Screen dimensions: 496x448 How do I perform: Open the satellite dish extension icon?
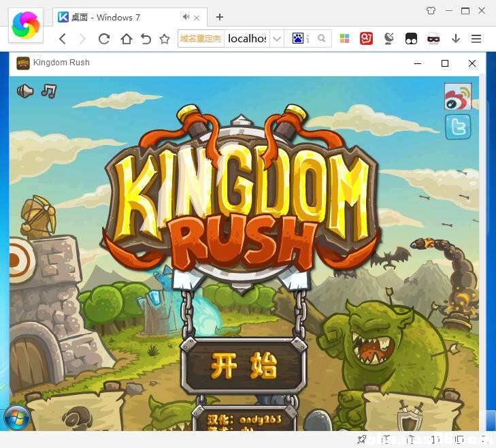(x=388, y=39)
